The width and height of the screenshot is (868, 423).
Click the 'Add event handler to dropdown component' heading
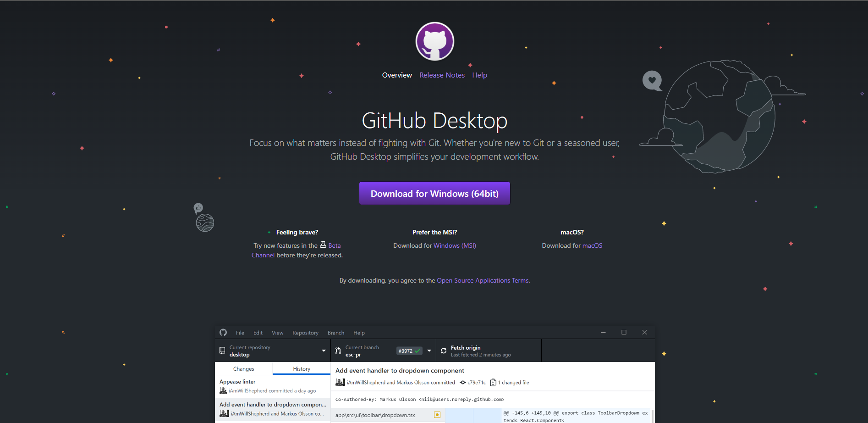coord(400,371)
